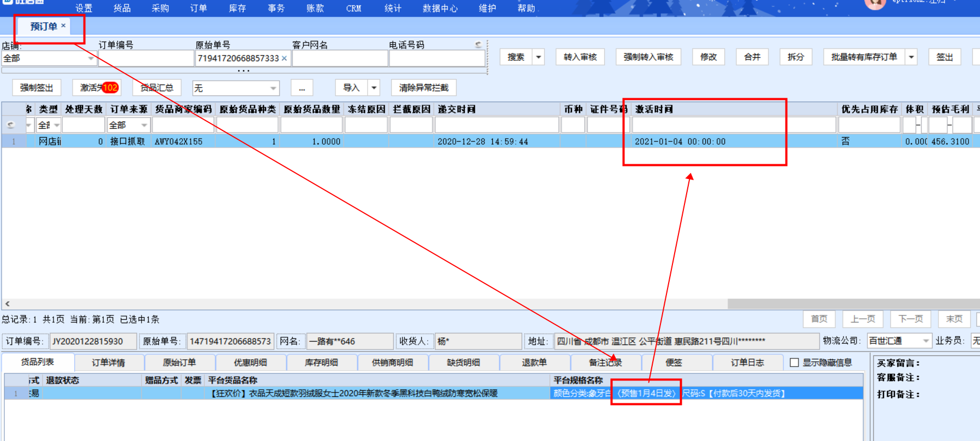Close the 预订单 tab
Screen dimensions: 980x441
pyautogui.click(x=63, y=26)
